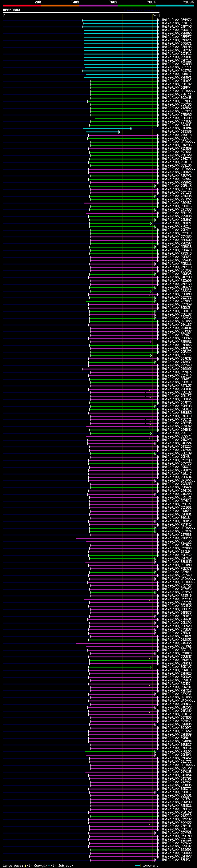Click the 522 query length label

pyautogui.click(x=155, y=15)
